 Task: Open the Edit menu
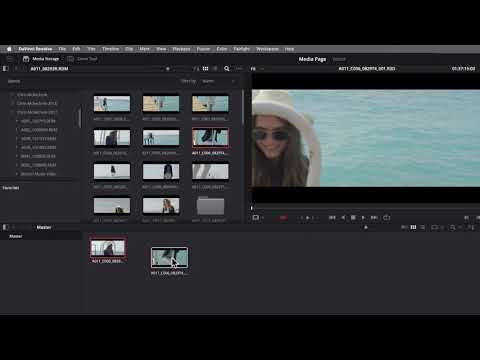[76, 49]
